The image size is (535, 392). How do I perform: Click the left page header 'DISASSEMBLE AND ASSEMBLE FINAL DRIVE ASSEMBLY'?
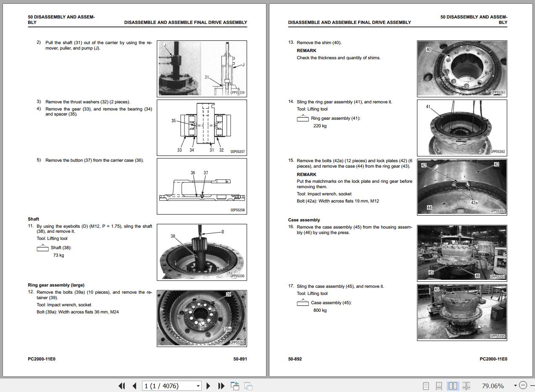pyautogui.click(x=186, y=22)
